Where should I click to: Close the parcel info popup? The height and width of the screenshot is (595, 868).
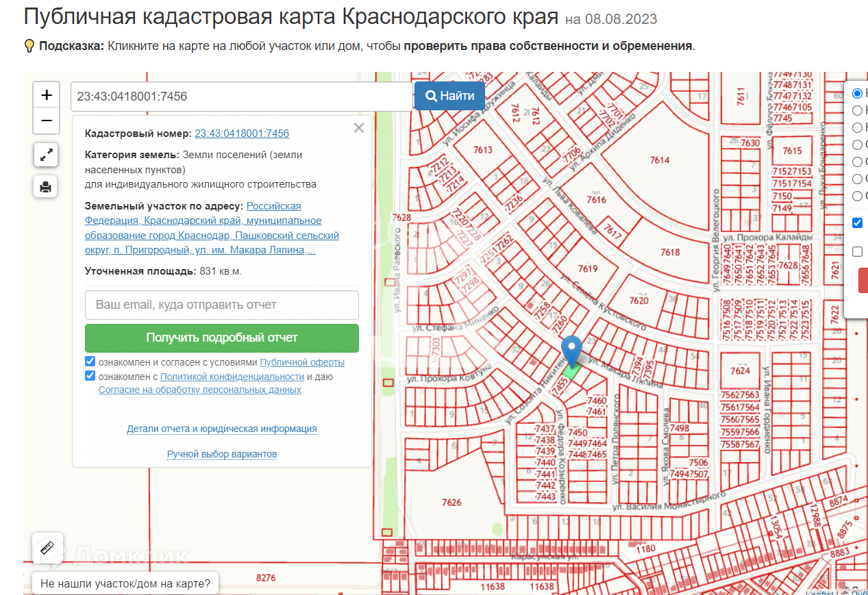pyautogui.click(x=359, y=127)
